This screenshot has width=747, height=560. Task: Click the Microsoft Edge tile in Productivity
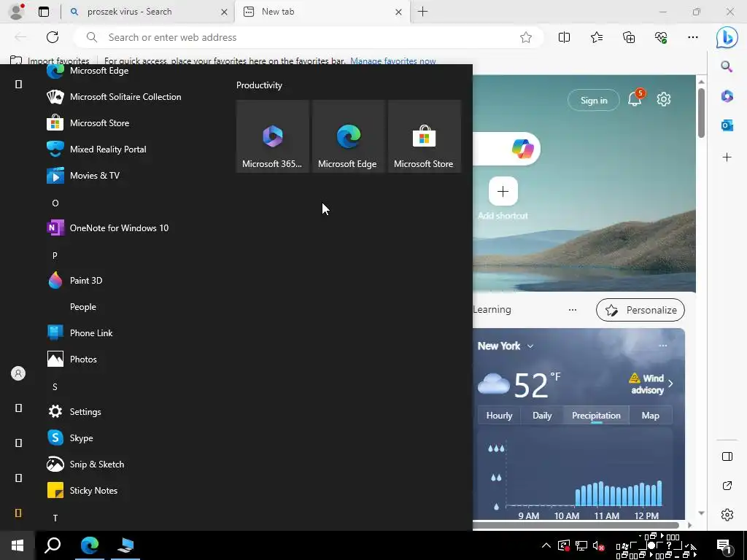click(348, 136)
